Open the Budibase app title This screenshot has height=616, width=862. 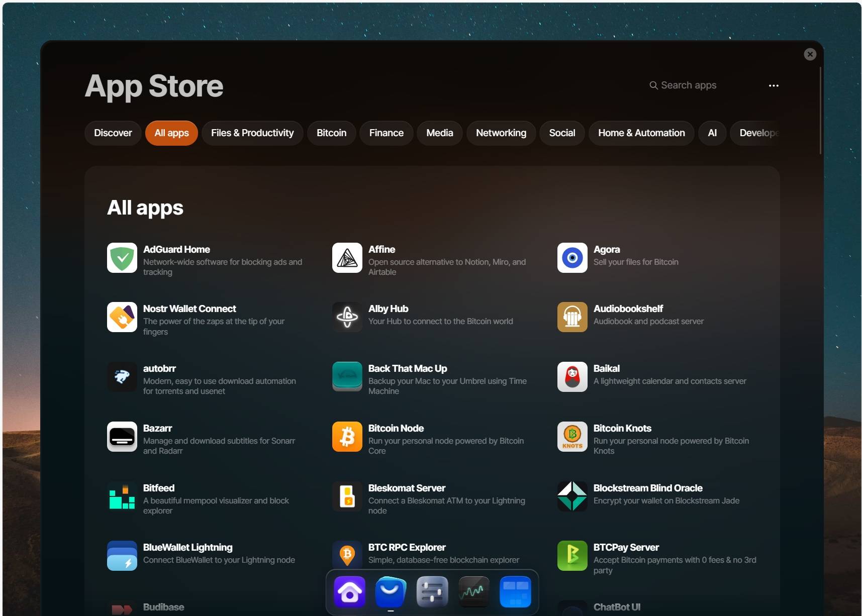(x=163, y=607)
